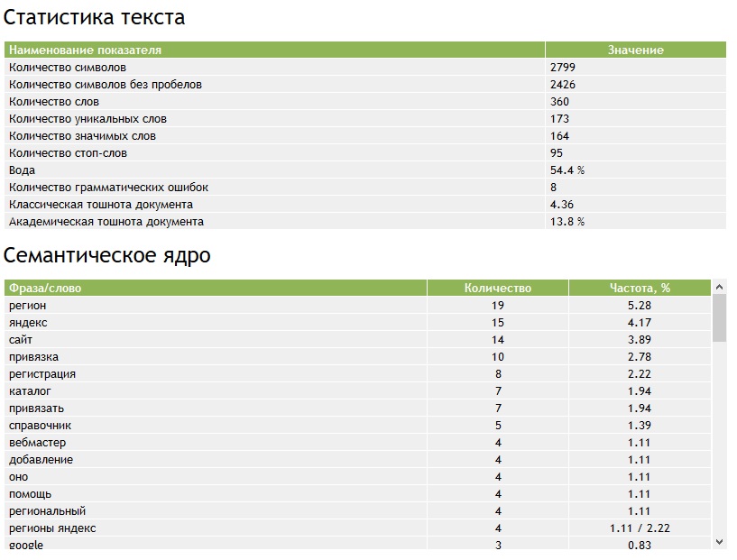737x560 pixels.
Task: Select the value 164
Action: (x=559, y=136)
